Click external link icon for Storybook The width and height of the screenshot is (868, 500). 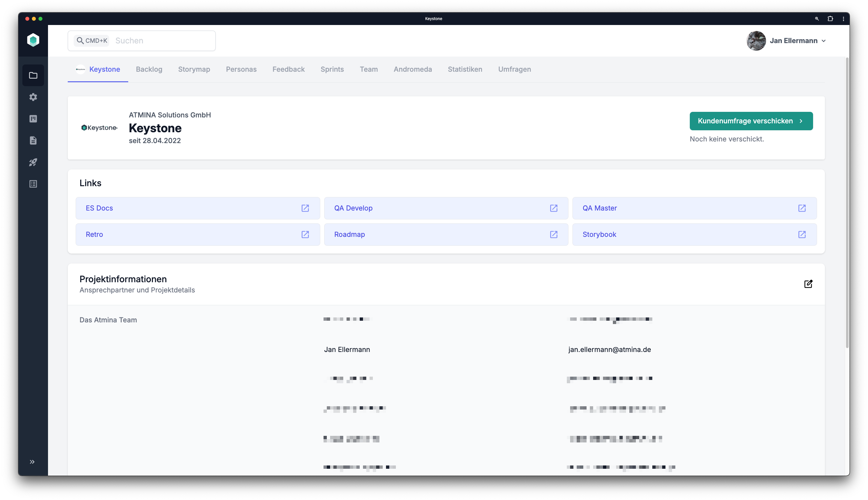802,235
